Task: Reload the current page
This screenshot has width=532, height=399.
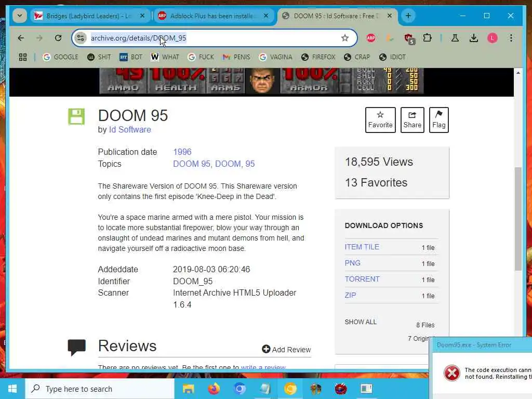Action: 58,38
